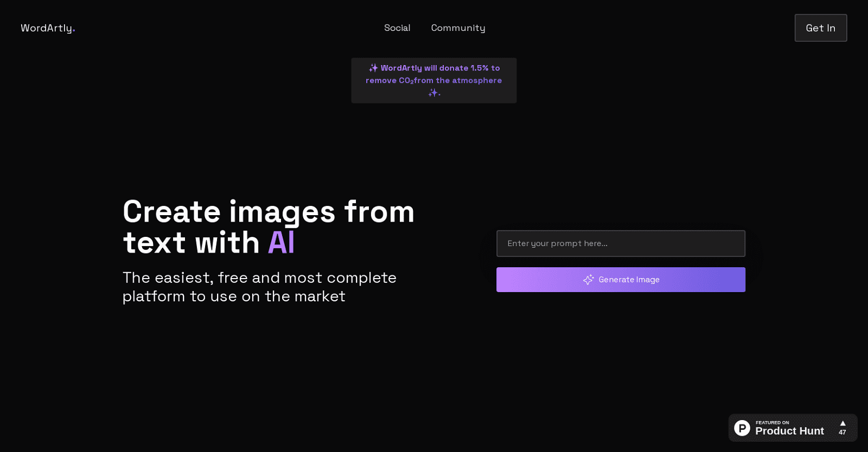Click the 'FEATURED ON' label in the badge
Screen dimensions: 868x452
pos(772,423)
